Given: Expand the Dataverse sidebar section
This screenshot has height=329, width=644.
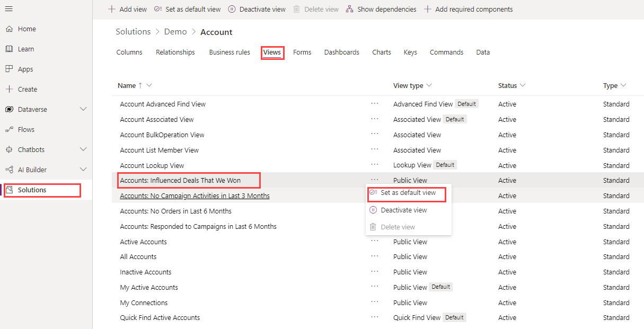Looking at the screenshot, I should (x=83, y=109).
